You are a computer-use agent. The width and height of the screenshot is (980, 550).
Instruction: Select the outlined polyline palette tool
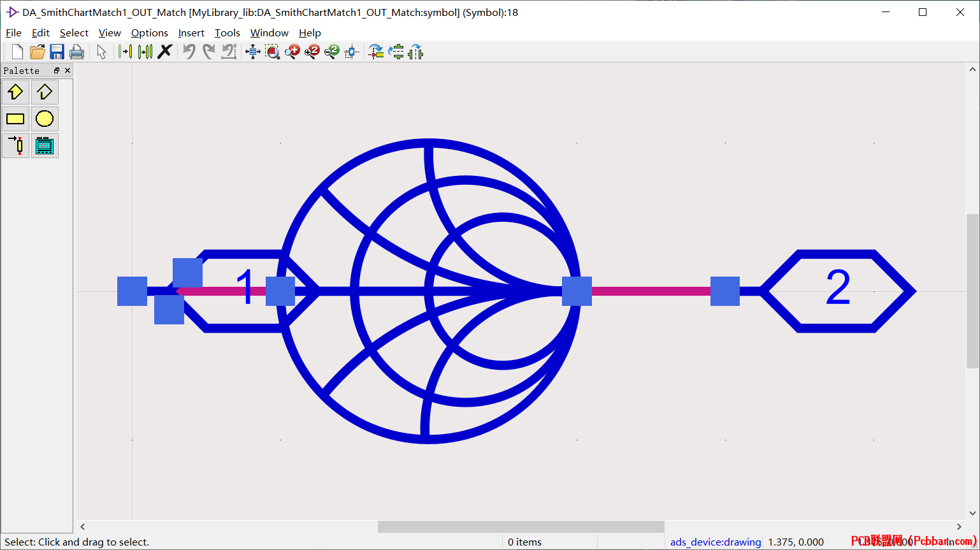pyautogui.click(x=45, y=92)
